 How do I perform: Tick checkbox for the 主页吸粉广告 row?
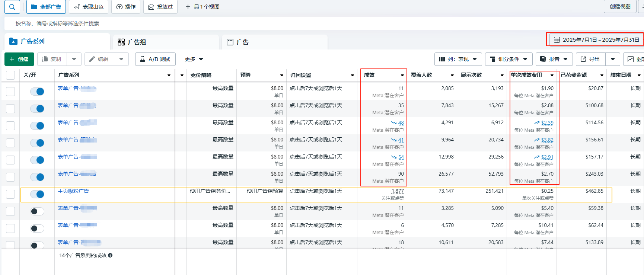10,194
